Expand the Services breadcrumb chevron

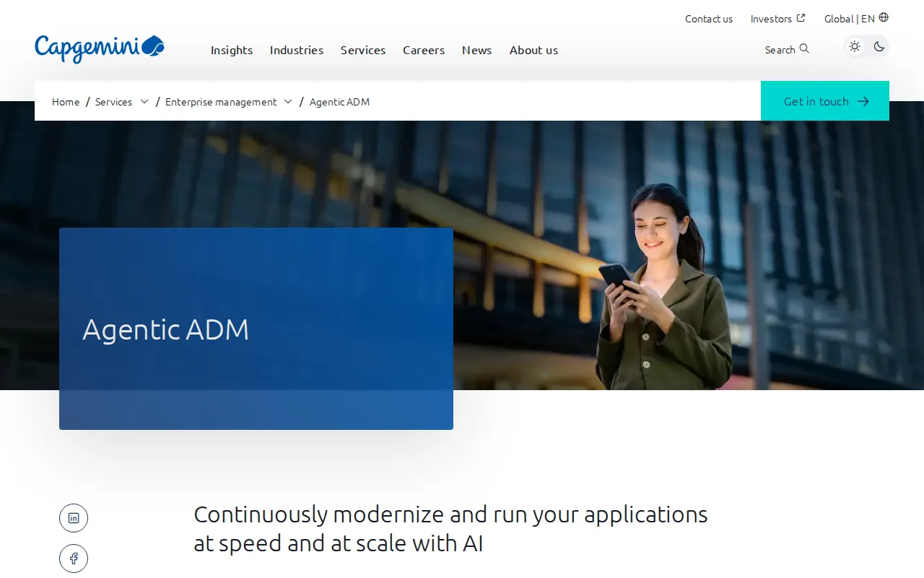point(144,102)
